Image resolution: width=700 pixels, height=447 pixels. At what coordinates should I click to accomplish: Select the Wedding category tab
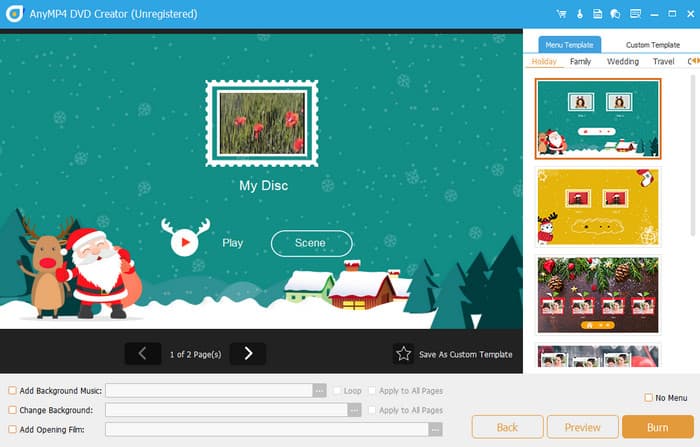click(623, 61)
